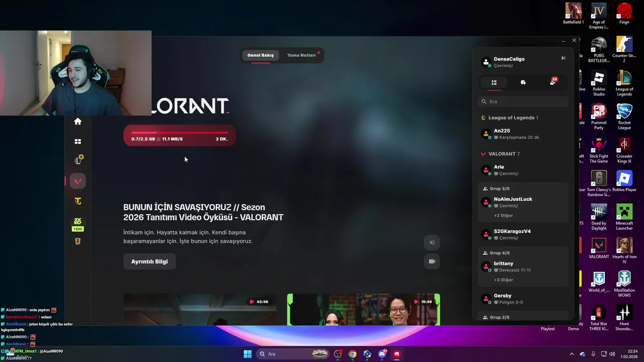Viewport: 644px width, 362px height.
Task: Open Hunt Showdown desktop shortcut
Action: click(624, 318)
